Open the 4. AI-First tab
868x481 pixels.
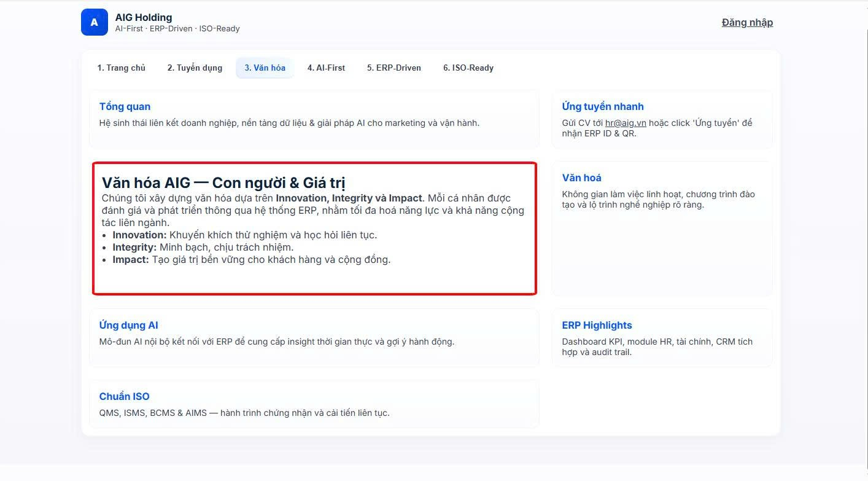[326, 68]
